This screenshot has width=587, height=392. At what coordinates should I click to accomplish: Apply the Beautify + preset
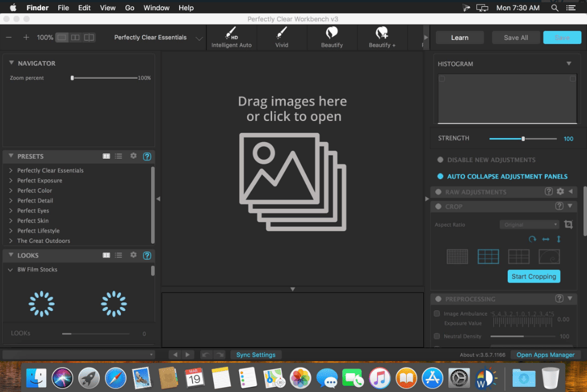[382, 38]
